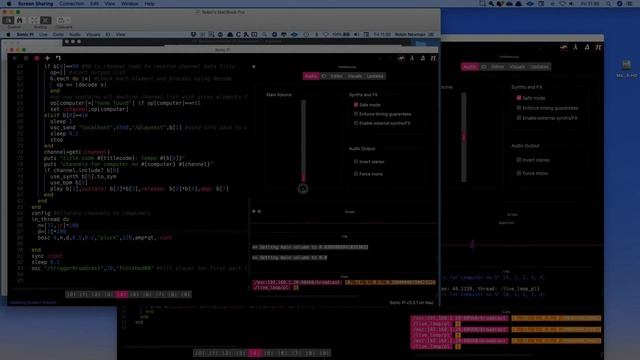Toggle Safe mode checkbox in front Preferences
Screen dimensions: 640x360
coord(356,105)
